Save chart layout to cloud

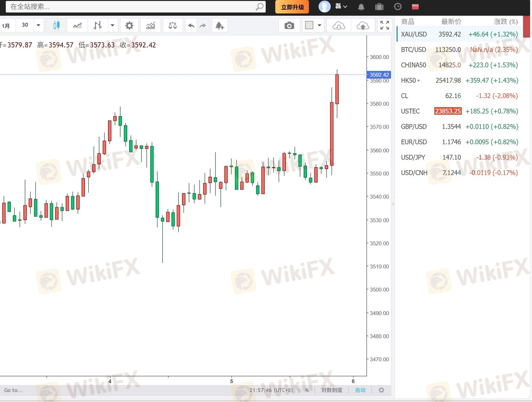coord(363,25)
